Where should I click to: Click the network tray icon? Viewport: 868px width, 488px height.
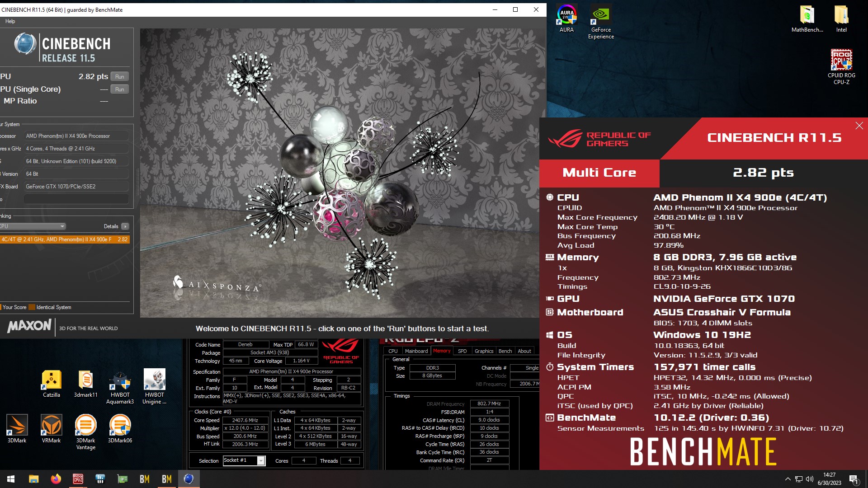pyautogui.click(x=799, y=479)
